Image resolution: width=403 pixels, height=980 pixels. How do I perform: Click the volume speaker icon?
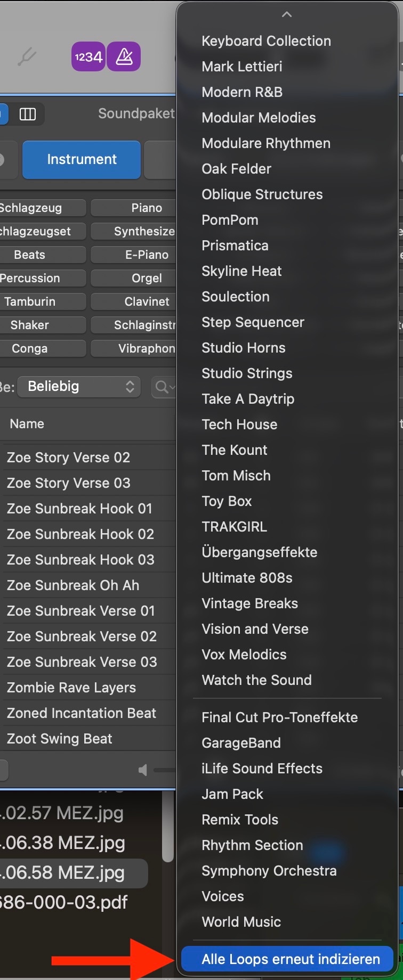coord(143,770)
